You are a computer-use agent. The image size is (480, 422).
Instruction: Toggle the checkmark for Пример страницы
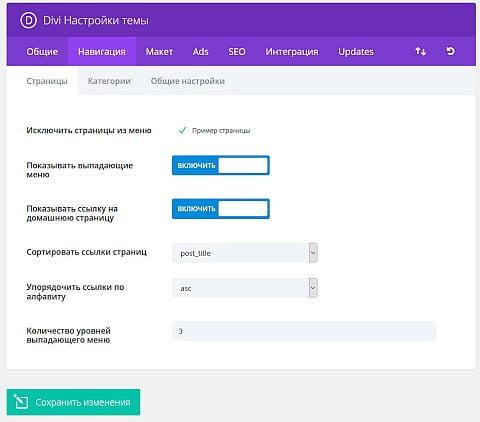click(182, 130)
